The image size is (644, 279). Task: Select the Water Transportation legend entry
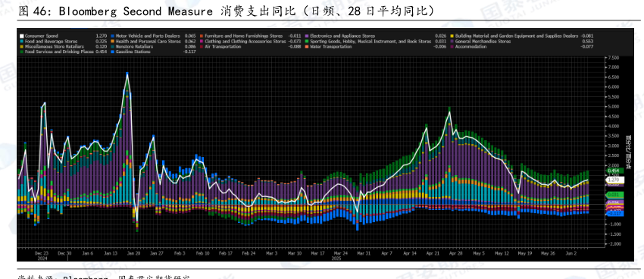[330, 47]
